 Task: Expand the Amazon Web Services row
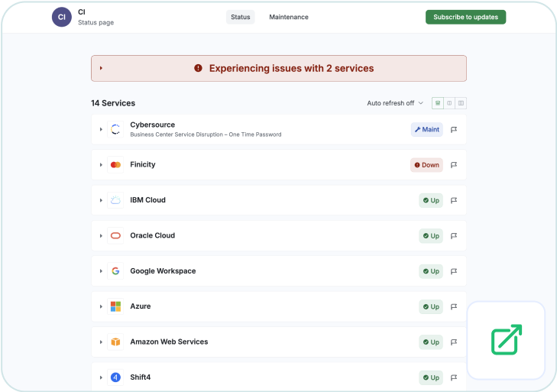(x=101, y=342)
